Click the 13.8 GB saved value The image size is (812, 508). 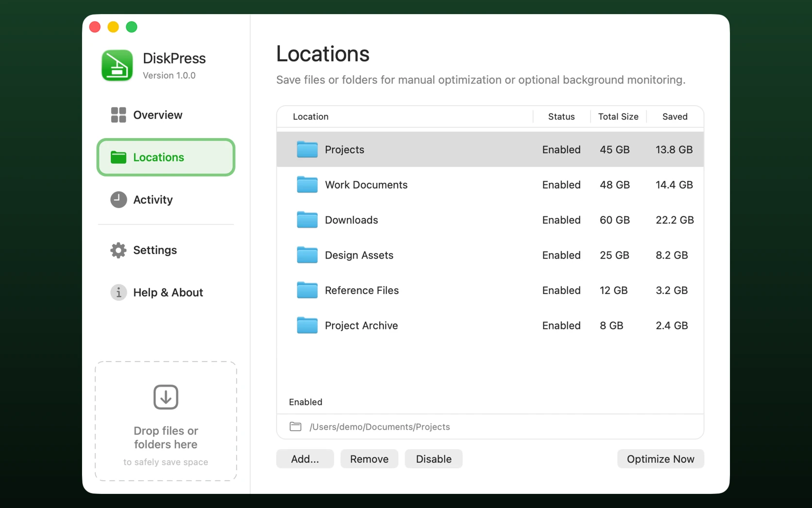(x=674, y=149)
